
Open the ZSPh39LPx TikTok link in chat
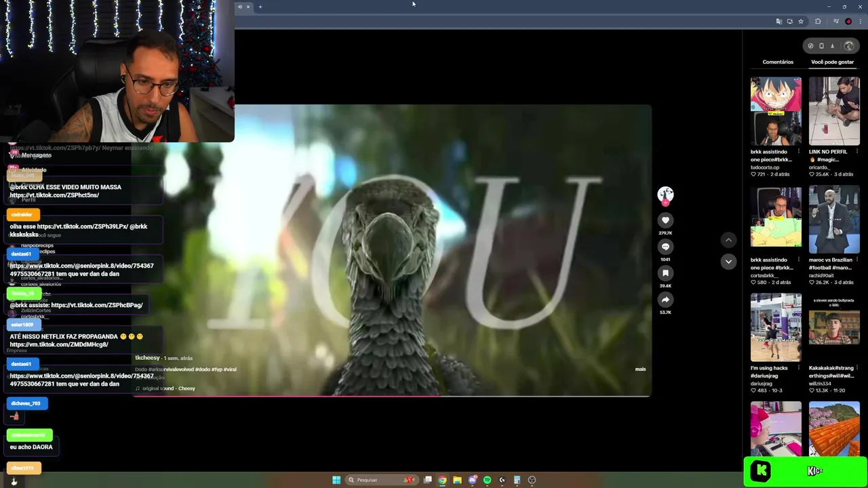click(82, 226)
